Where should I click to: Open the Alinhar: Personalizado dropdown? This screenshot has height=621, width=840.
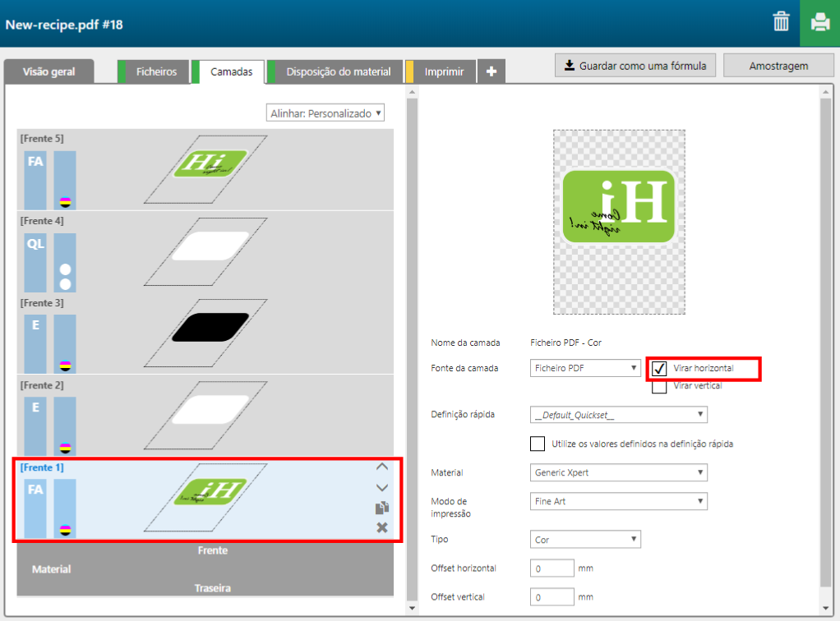(x=325, y=113)
